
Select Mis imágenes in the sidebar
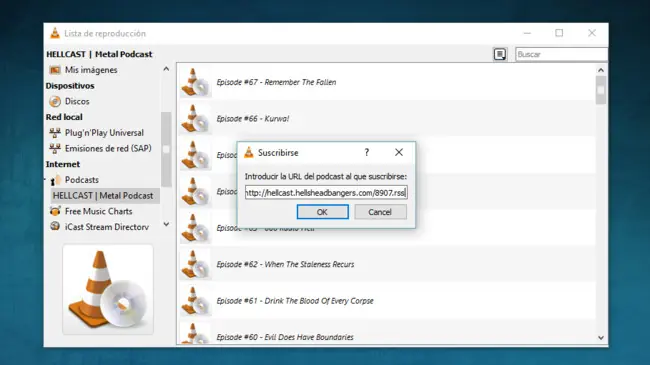point(91,70)
